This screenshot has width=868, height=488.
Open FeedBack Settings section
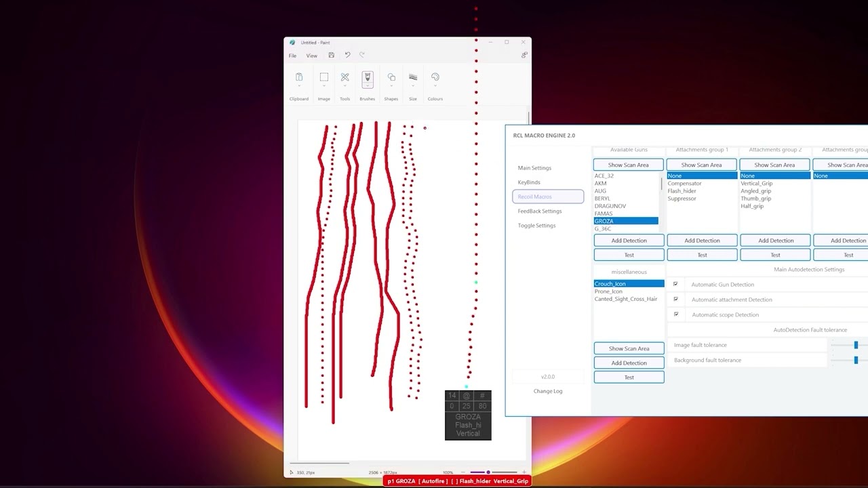(540, 211)
